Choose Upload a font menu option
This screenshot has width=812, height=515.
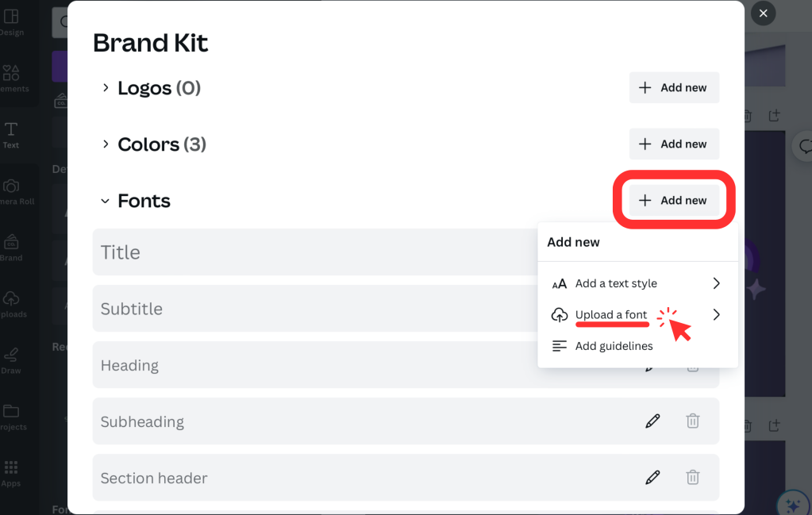[611, 315]
